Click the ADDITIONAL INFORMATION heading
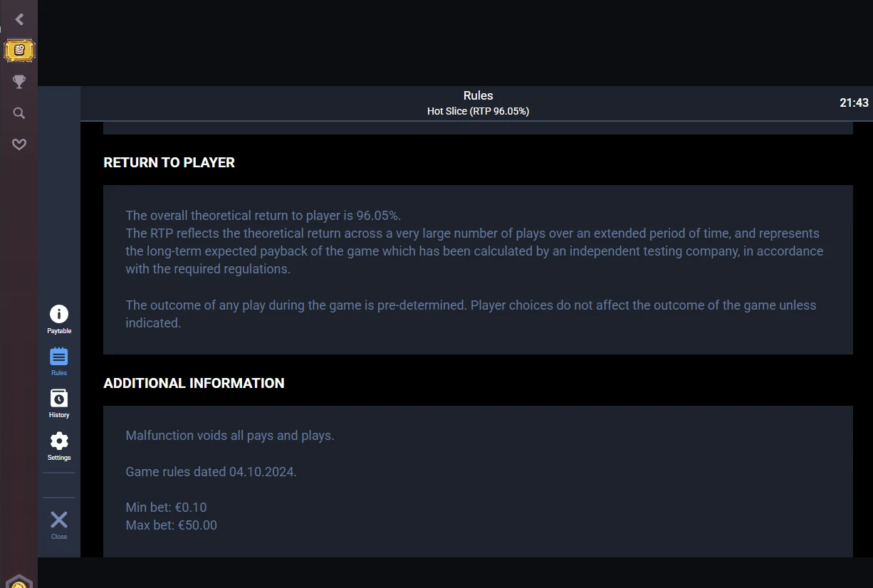873x588 pixels. [x=194, y=383]
